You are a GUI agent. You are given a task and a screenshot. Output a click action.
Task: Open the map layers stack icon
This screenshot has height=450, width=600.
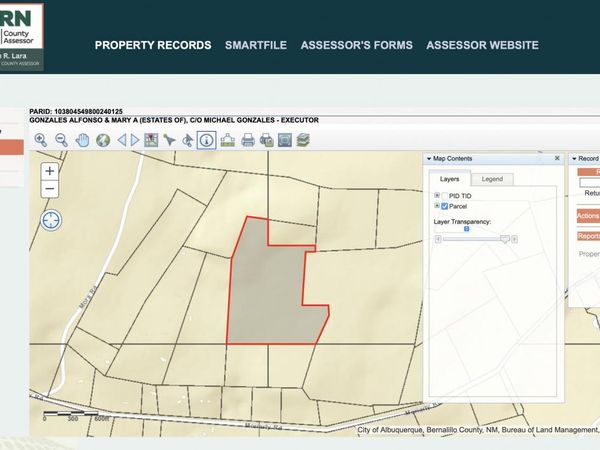302,140
